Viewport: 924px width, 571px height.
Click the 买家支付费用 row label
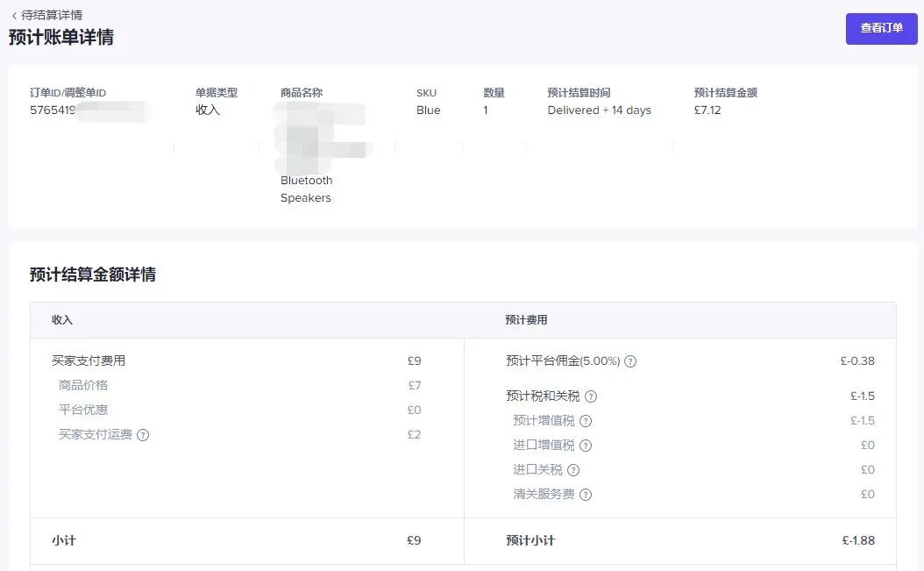coord(89,361)
